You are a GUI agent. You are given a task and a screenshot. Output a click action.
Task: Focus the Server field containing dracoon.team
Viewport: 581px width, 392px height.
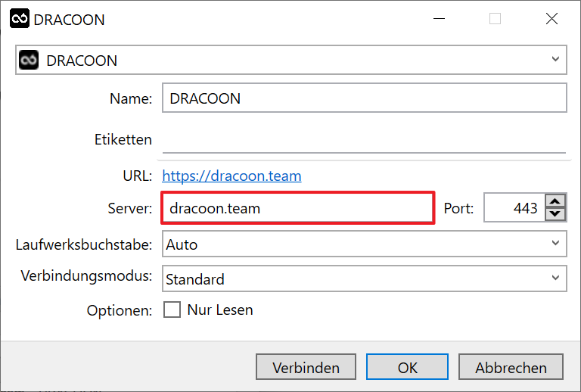click(297, 208)
